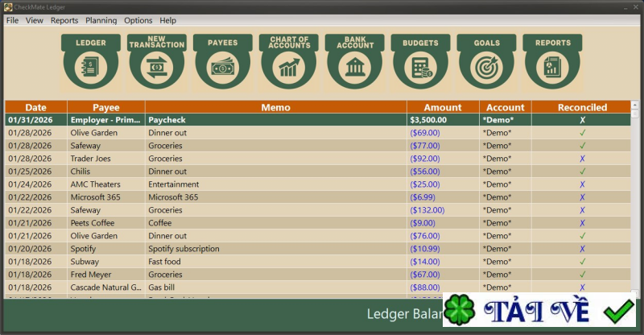Open the File menu
This screenshot has width=644, height=335.
(12, 21)
